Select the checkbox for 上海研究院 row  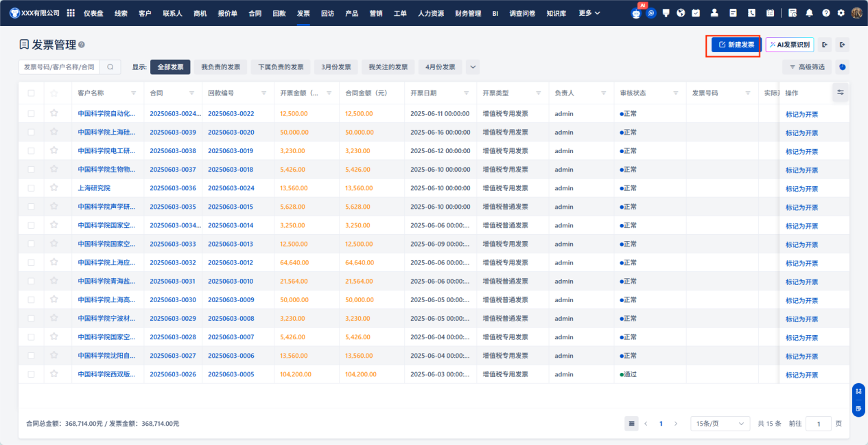(x=31, y=187)
